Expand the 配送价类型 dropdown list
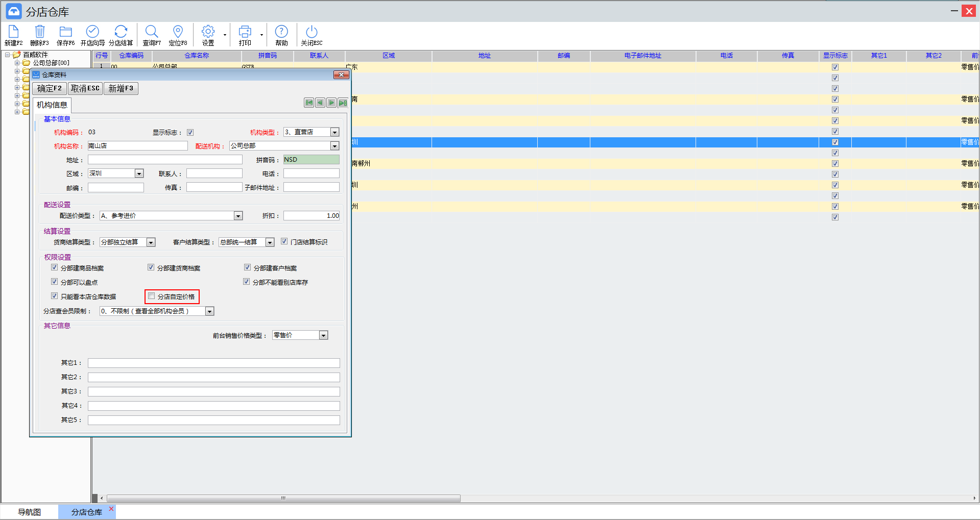 point(238,216)
